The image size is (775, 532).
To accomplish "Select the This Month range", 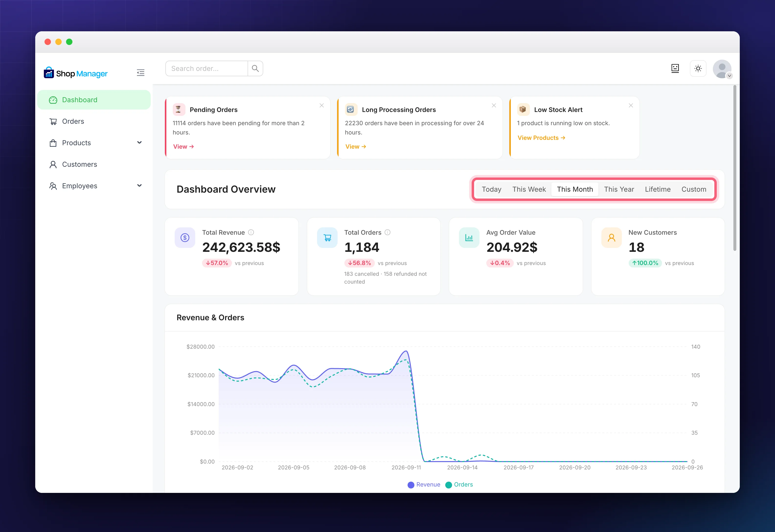I will coord(575,189).
